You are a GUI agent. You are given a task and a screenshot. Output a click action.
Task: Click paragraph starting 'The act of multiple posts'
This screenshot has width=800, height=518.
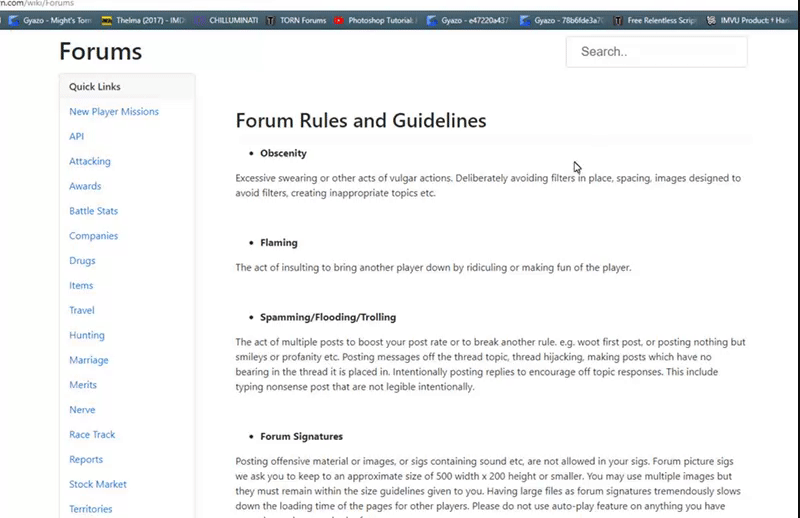(490, 364)
